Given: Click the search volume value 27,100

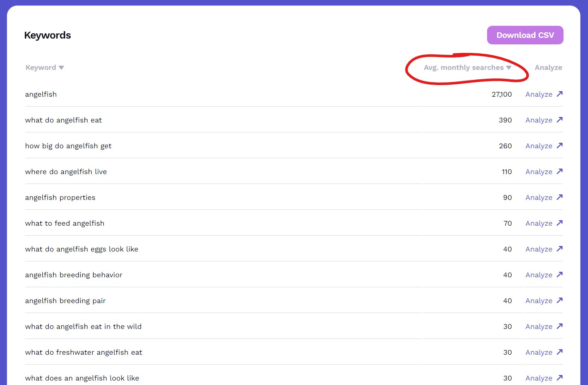Looking at the screenshot, I should tap(502, 94).
